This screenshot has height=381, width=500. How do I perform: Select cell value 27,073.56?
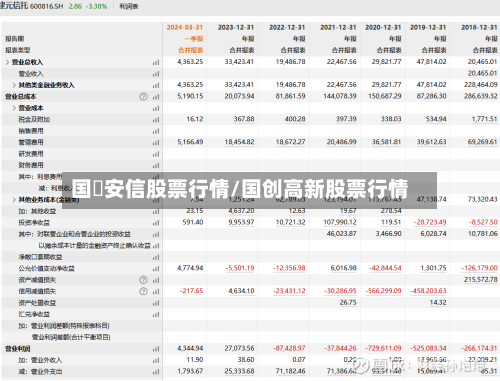(x=239, y=348)
